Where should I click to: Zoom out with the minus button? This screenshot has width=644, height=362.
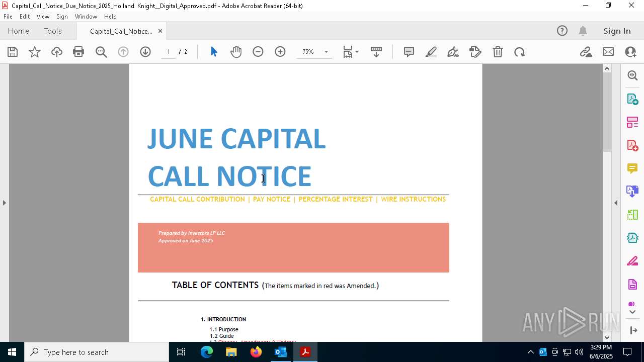(258, 52)
